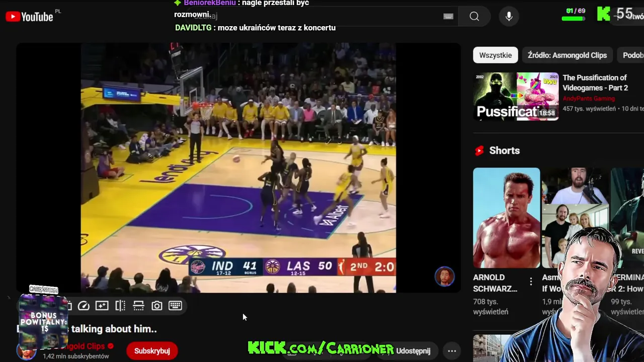This screenshot has width=644, height=362.
Task: Click the magnifying glass search button
Action: [474, 17]
